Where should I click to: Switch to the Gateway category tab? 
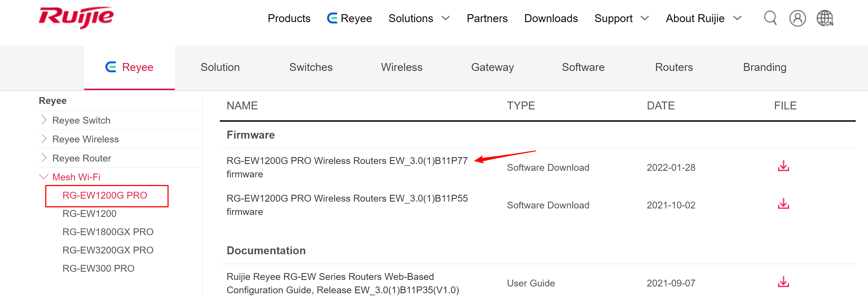tap(492, 67)
